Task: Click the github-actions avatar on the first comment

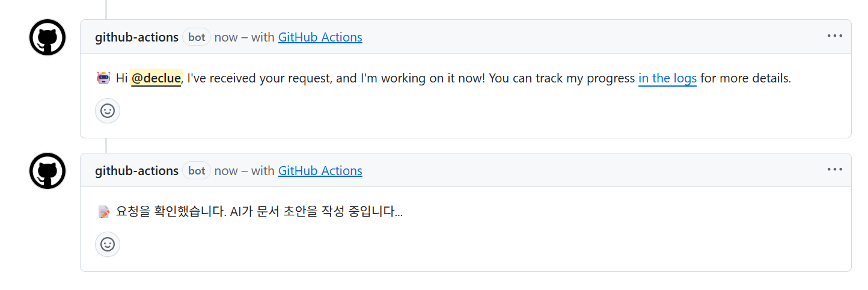Action: (47, 37)
